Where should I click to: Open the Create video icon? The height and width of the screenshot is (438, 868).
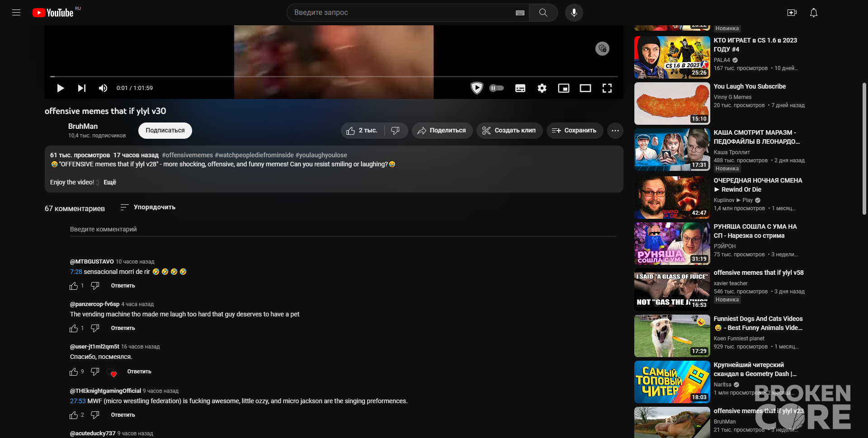(792, 13)
